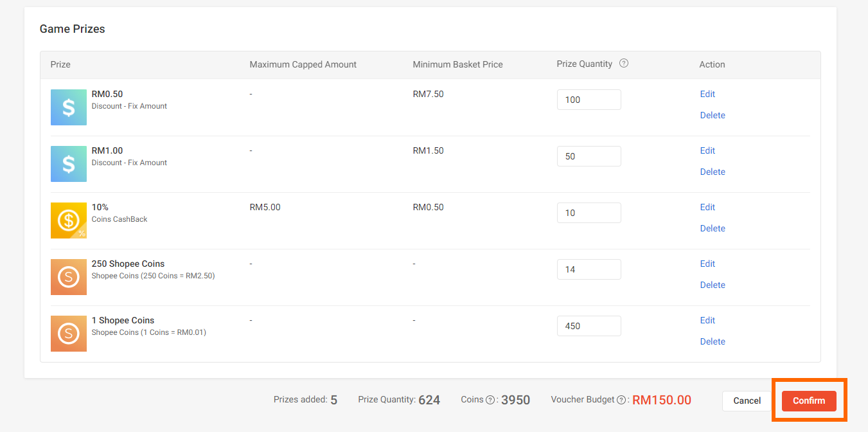This screenshot has height=432, width=868.
Task: Delete the 250 Shopee Coins prize
Action: [713, 285]
